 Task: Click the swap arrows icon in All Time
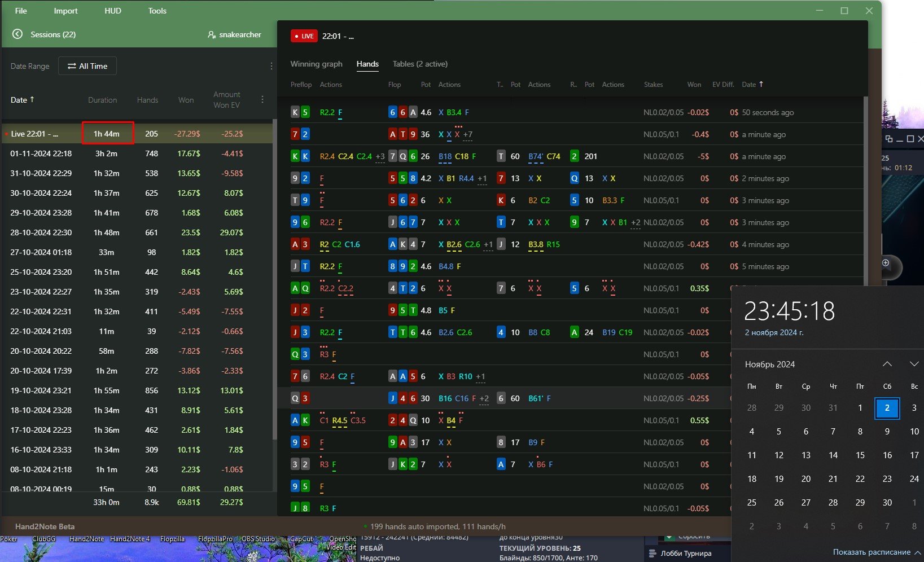pyautogui.click(x=72, y=66)
